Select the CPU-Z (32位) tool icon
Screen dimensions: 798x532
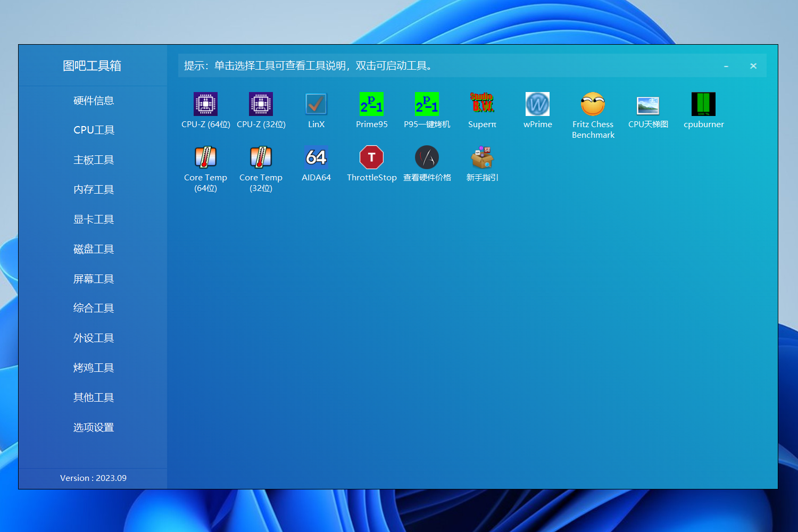[x=261, y=104]
